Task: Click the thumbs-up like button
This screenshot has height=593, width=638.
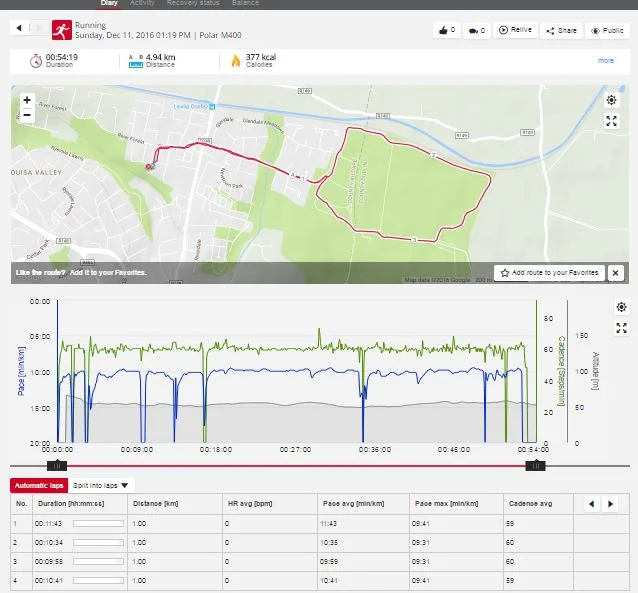Action: pyautogui.click(x=447, y=30)
